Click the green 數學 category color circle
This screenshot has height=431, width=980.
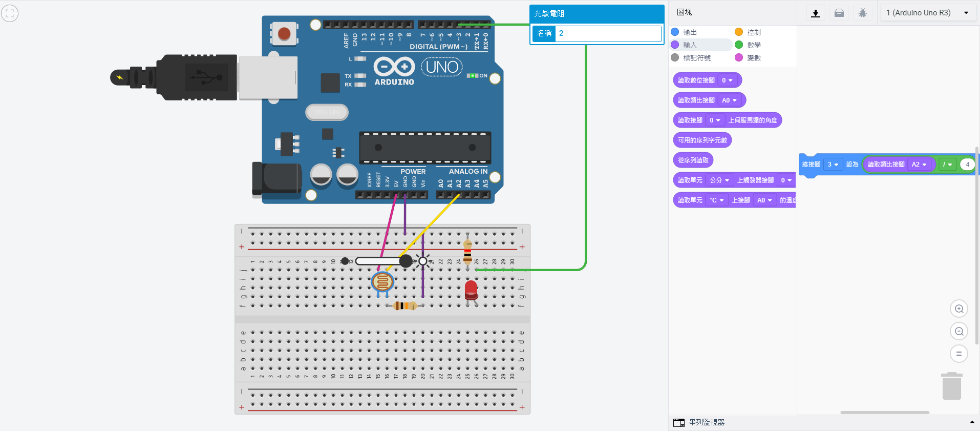(x=739, y=45)
